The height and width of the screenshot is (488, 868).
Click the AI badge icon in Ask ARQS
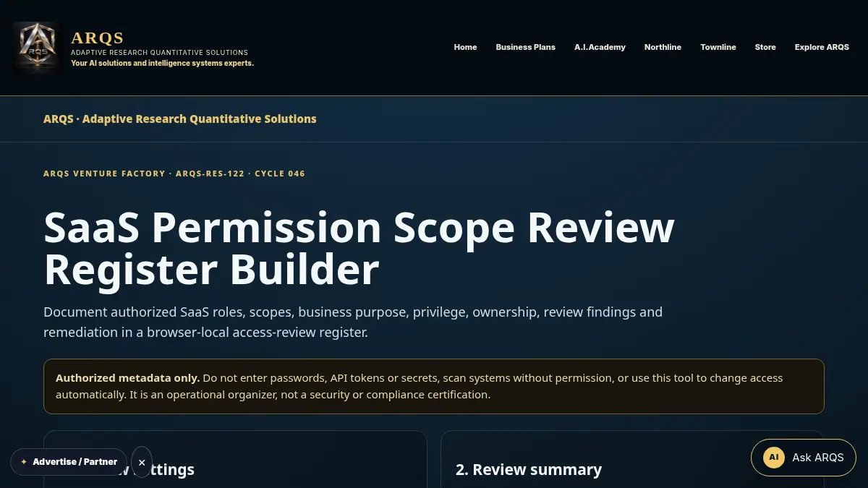774,458
